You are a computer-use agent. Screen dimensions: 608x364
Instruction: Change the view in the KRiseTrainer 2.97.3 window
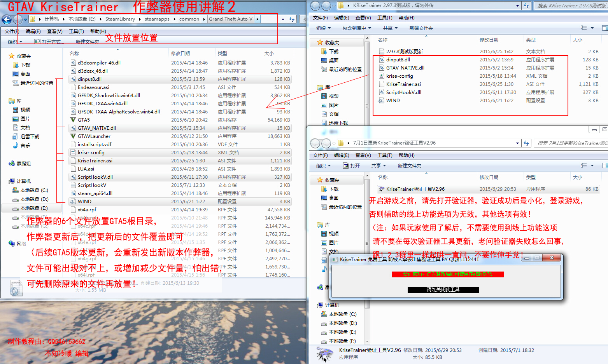coord(584,28)
